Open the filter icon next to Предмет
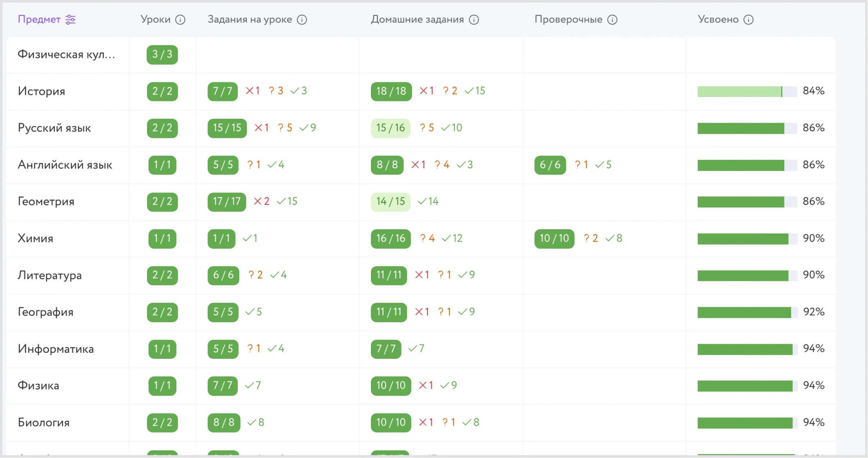Image resolution: width=868 pixels, height=458 pixels. (70, 19)
